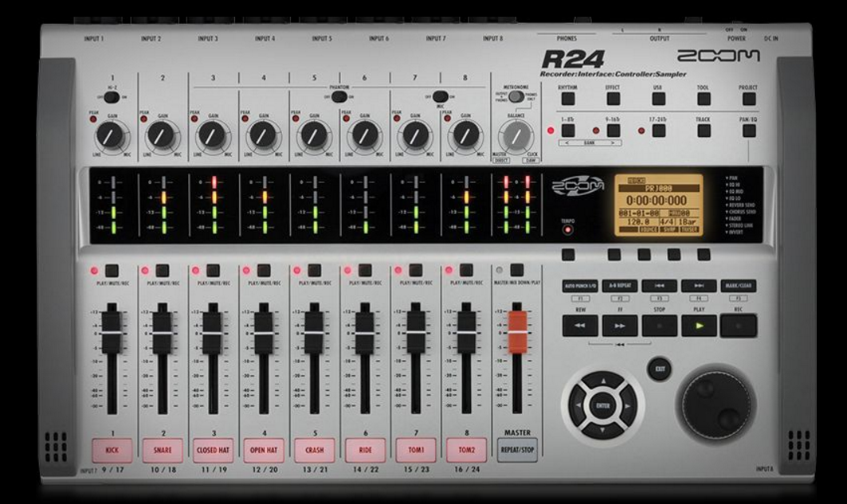Image resolution: width=847 pixels, height=504 pixels.
Task: Open the RHYTHM section button
Action: tap(568, 99)
